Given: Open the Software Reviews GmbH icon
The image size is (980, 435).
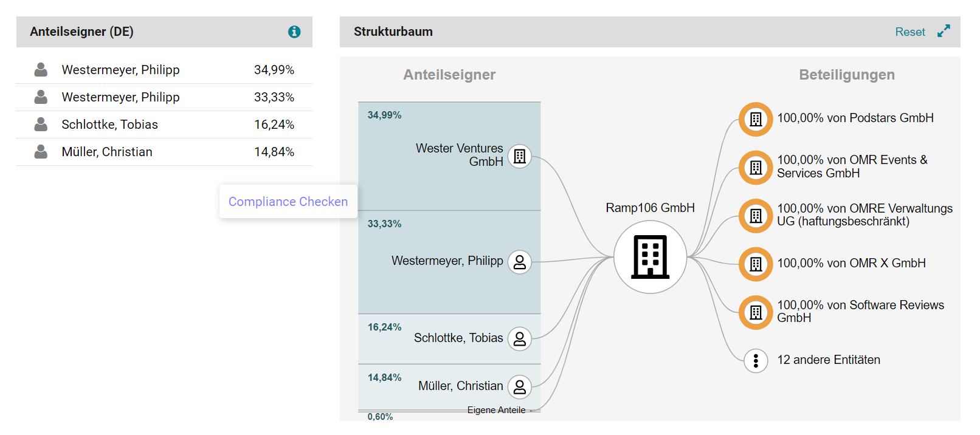Looking at the screenshot, I should pos(756,312).
